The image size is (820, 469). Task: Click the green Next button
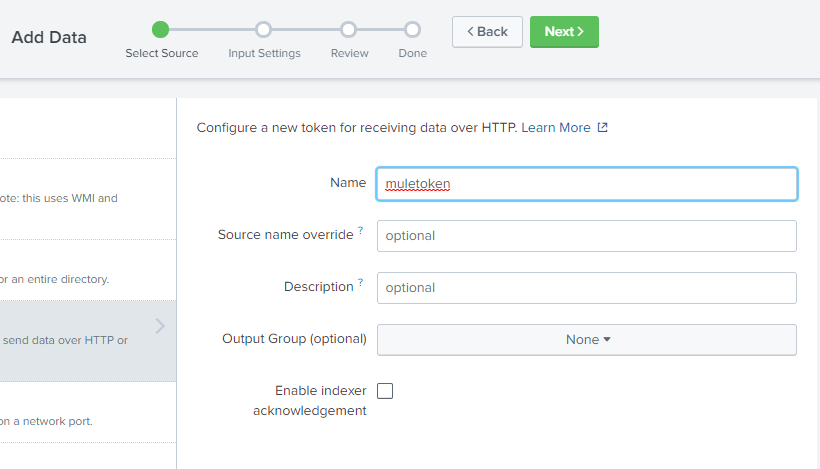pos(564,32)
